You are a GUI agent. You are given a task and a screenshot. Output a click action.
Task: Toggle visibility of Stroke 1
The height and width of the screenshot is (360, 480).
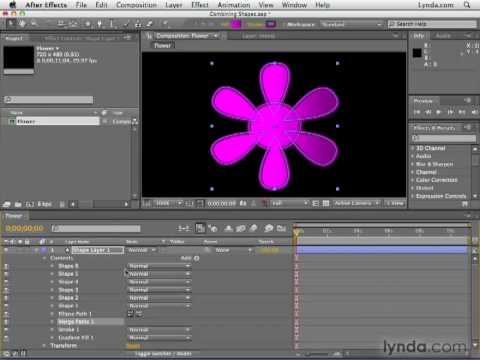pos(6,330)
